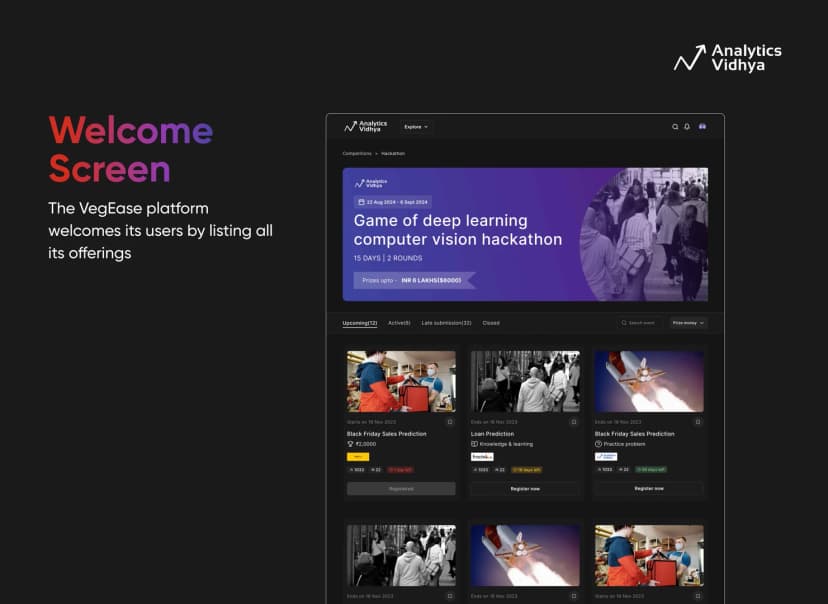Open the Game of deep learning hackathon banner
Image resolution: width=828 pixels, height=604 pixels.
coord(525,234)
